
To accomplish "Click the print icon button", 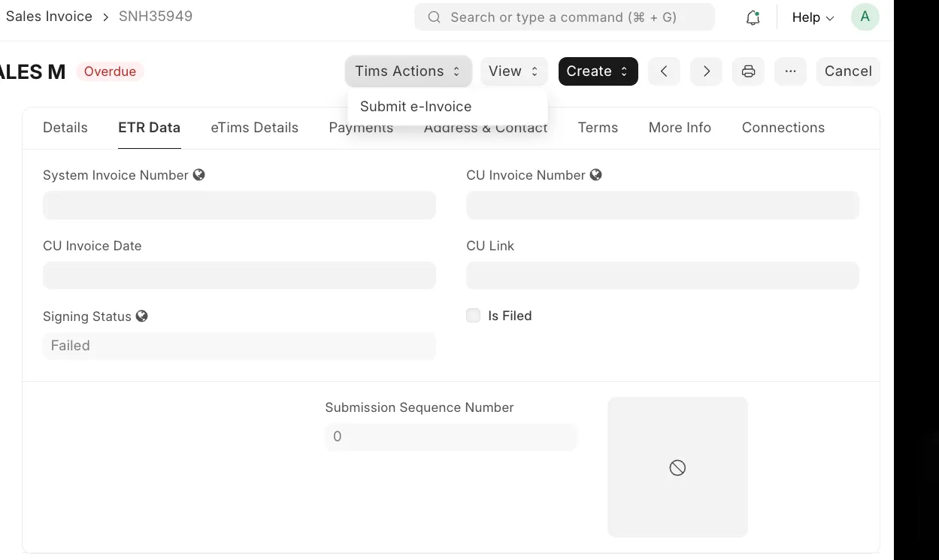I will pos(748,71).
